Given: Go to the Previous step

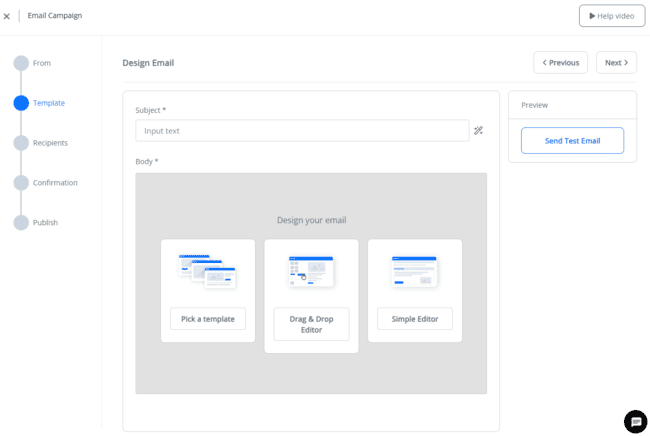Looking at the screenshot, I should pos(560,63).
